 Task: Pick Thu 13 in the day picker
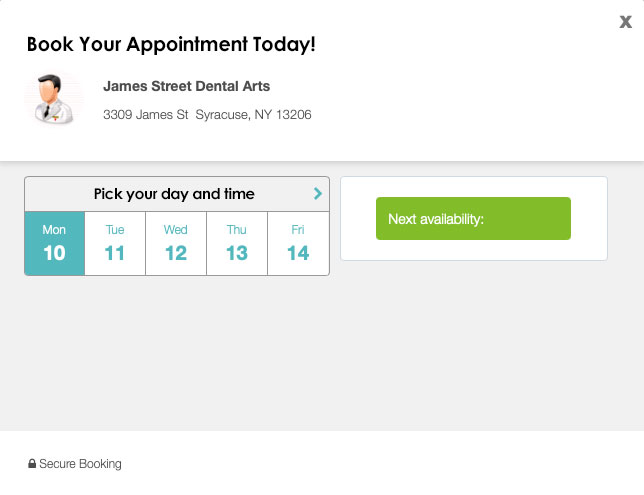click(x=237, y=243)
